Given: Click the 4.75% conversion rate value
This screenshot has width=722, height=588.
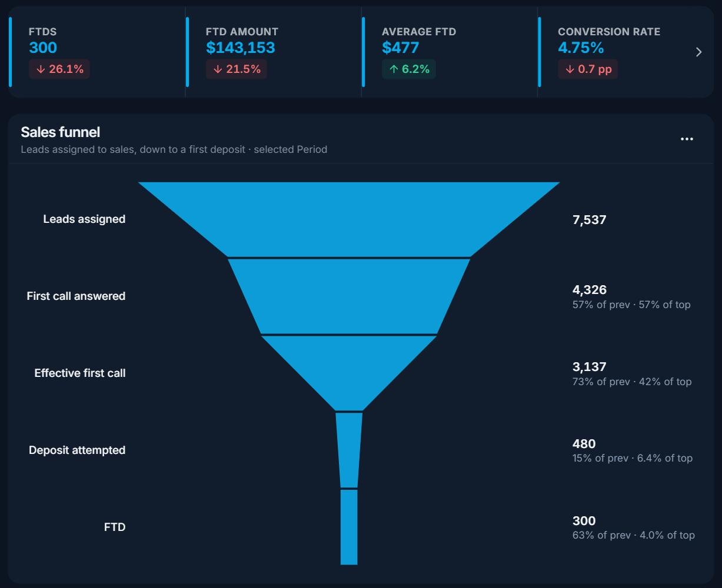Looking at the screenshot, I should [x=581, y=48].
